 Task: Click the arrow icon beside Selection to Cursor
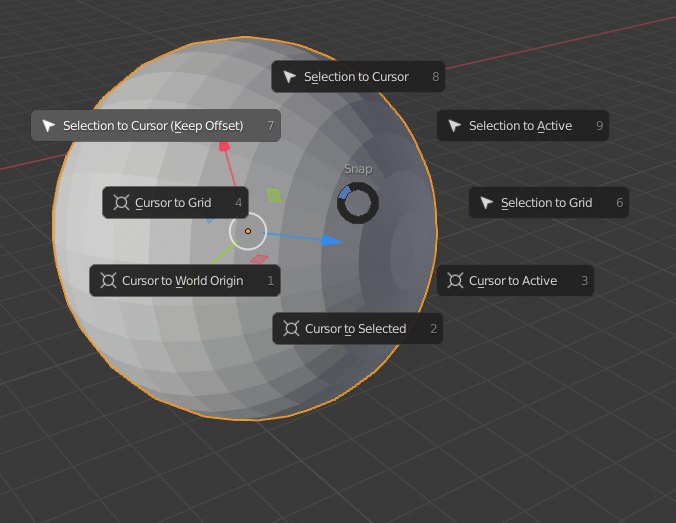pyautogui.click(x=289, y=77)
